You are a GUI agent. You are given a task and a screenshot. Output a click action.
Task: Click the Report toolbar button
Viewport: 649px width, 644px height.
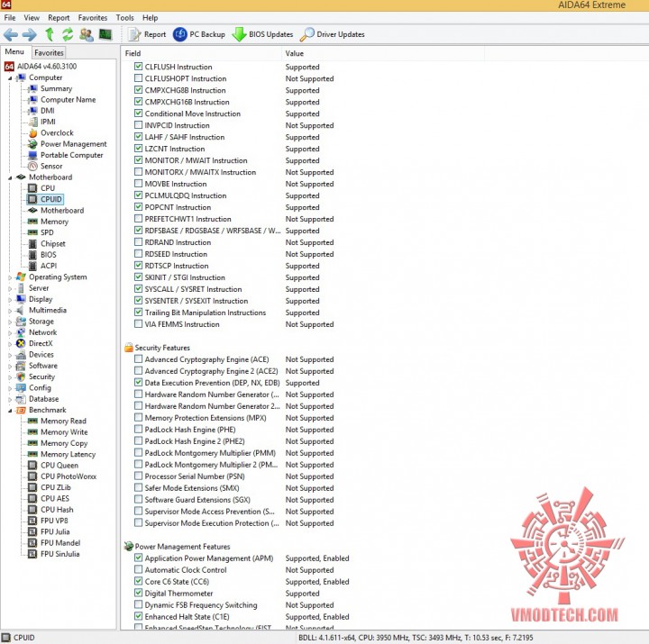[x=147, y=34]
